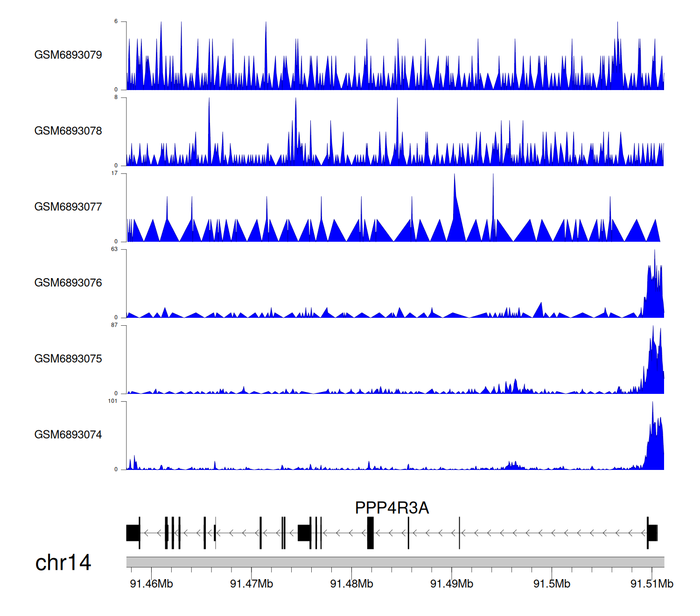700x616 pixels.
Task: Select the 91.49Mb position label
Action: point(451,584)
